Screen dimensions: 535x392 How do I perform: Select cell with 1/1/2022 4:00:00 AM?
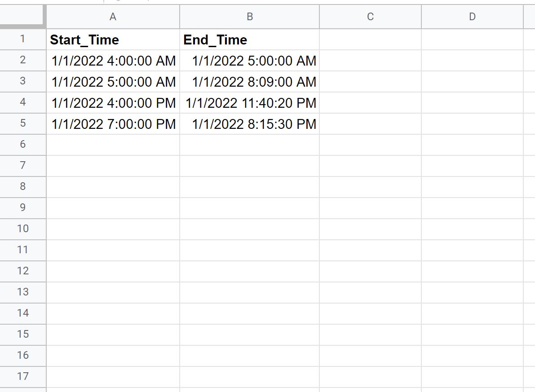point(113,61)
